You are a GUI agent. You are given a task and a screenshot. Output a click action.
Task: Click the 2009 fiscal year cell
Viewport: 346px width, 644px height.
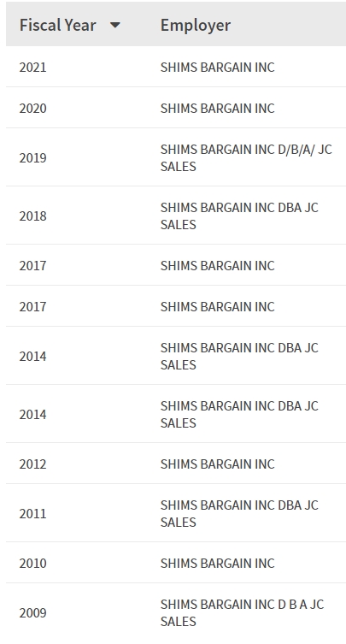(x=32, y=613)
